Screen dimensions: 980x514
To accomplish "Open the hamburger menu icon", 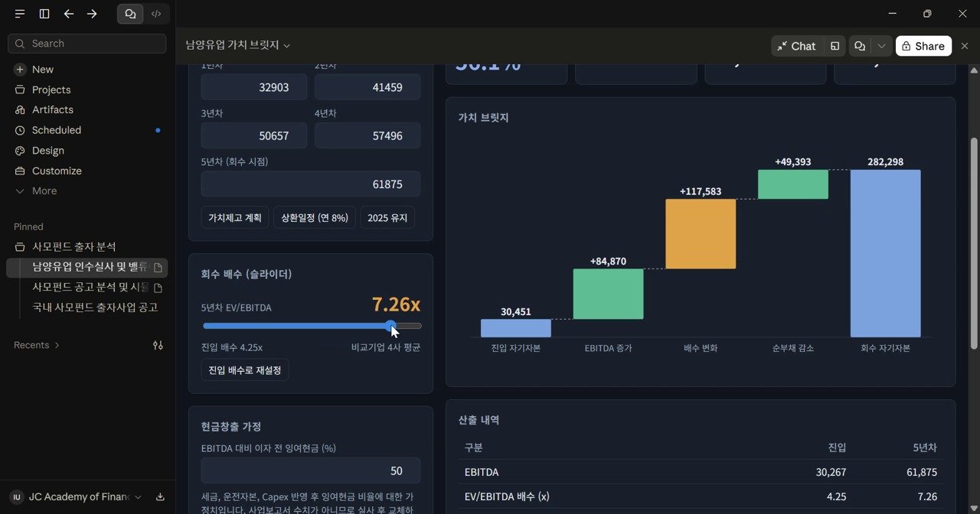I will tap(20, 14).
